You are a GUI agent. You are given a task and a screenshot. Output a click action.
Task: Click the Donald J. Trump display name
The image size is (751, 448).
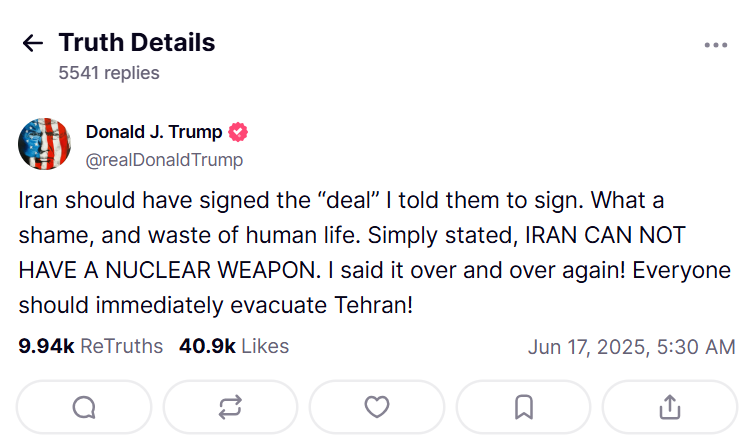coord(154,132)
